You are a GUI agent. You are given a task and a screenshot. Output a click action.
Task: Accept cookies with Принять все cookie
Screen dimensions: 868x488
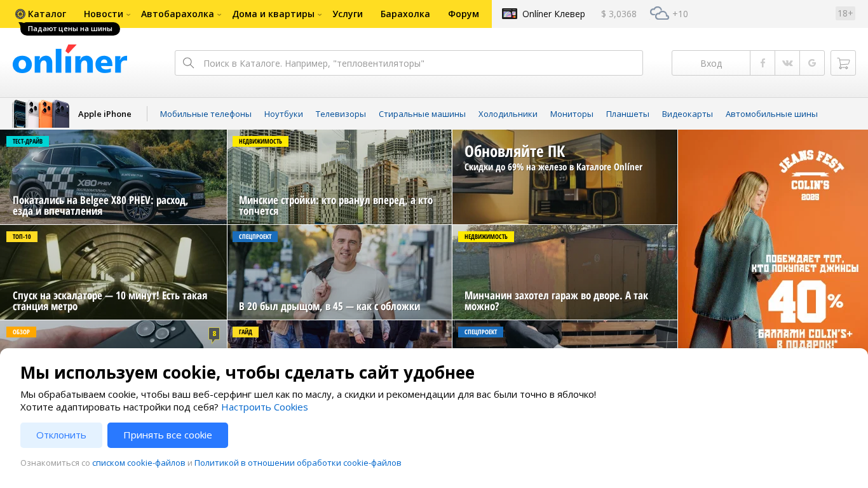point(168,435)
